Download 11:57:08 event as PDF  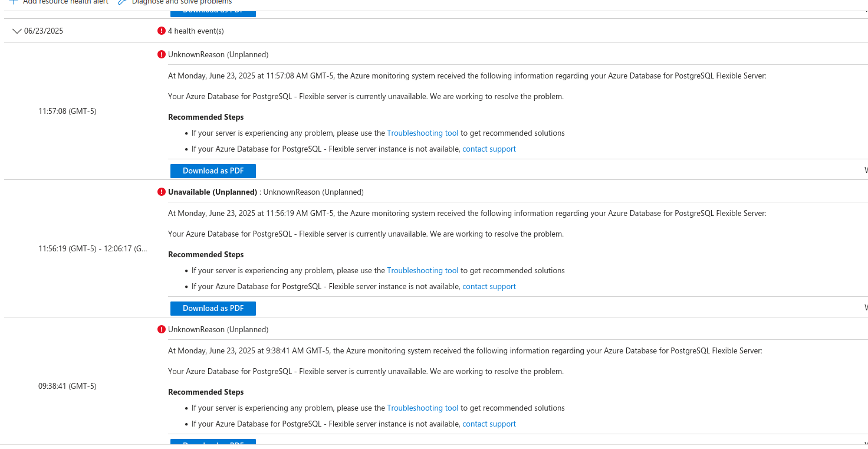tap(213, 171)
